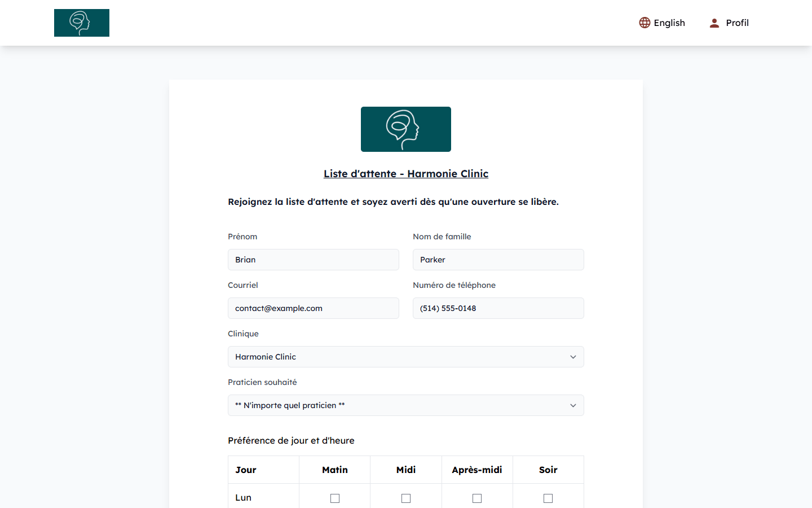Image resolution: width=812 pixels, height=508 pixels.
Task: Click the Soir column header
Action: 548,470
